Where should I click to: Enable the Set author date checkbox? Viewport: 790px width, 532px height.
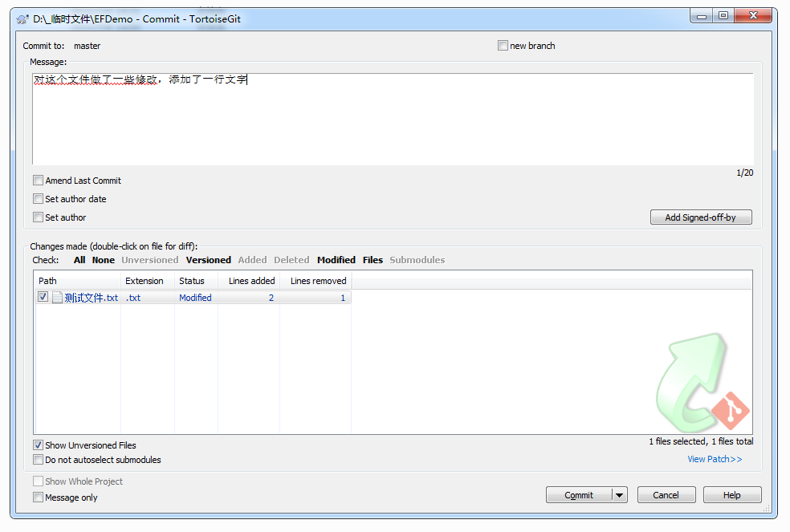pos(39,198)
